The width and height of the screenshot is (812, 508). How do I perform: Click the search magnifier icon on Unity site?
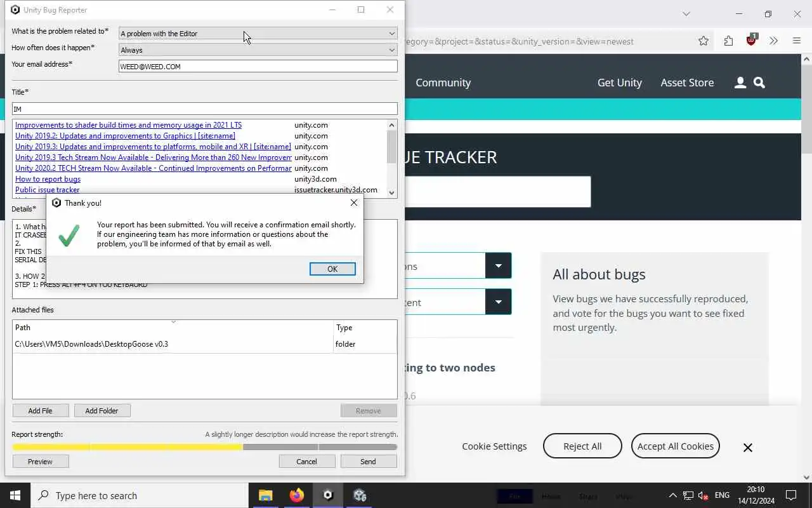[759, 83]
